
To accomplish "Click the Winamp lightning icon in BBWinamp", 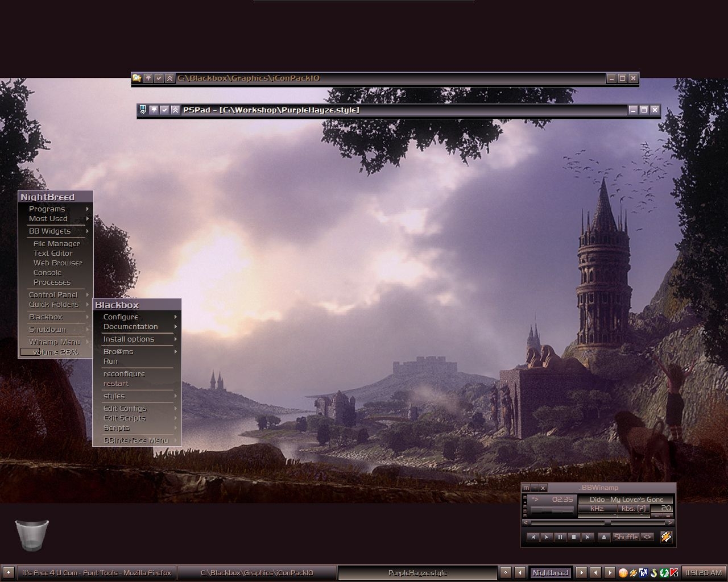I will click(666, 537).
